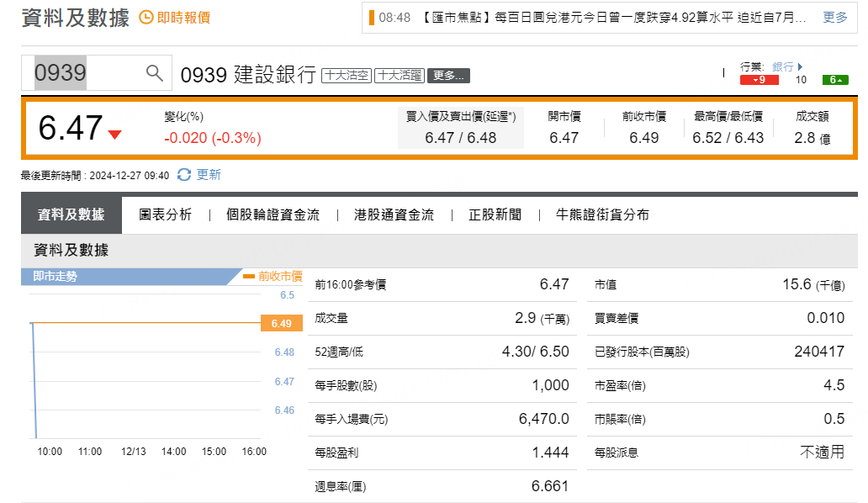Click the red down triangle beside 6.47
This screenshot has height=503, width=868.
[114, 135]
